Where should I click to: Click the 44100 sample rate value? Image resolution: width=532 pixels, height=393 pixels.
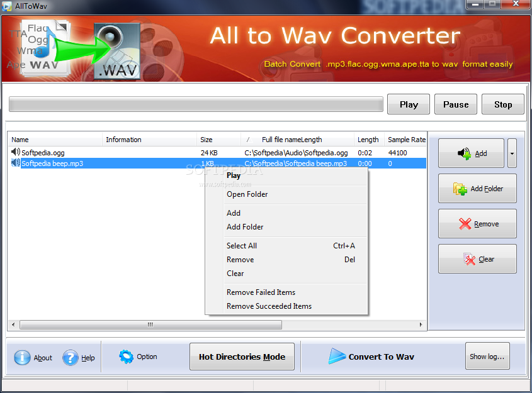(397, 153)
